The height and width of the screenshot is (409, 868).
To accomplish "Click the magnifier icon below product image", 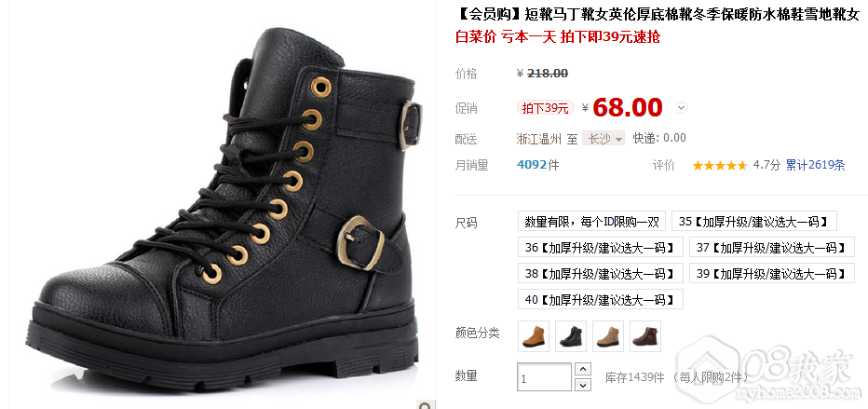I will pos(425,405).
